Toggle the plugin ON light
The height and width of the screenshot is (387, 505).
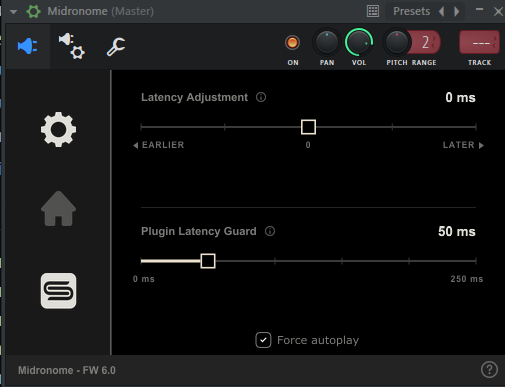(292, 43)
